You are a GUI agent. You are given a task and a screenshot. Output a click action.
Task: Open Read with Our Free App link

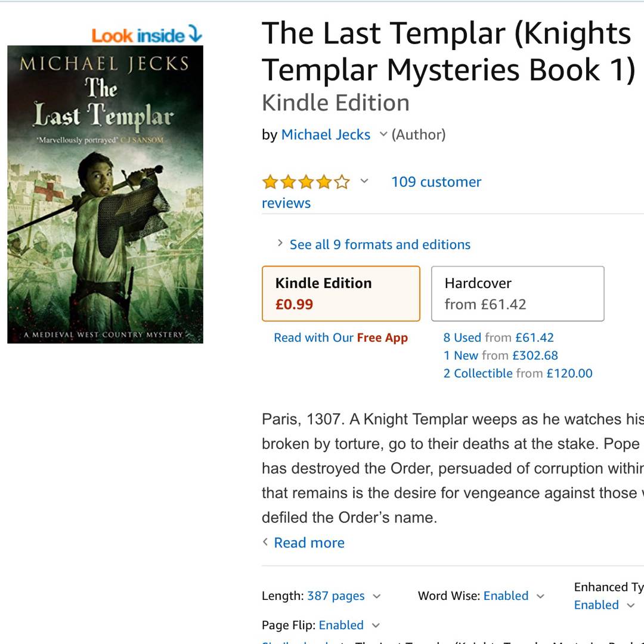point(341,338)
